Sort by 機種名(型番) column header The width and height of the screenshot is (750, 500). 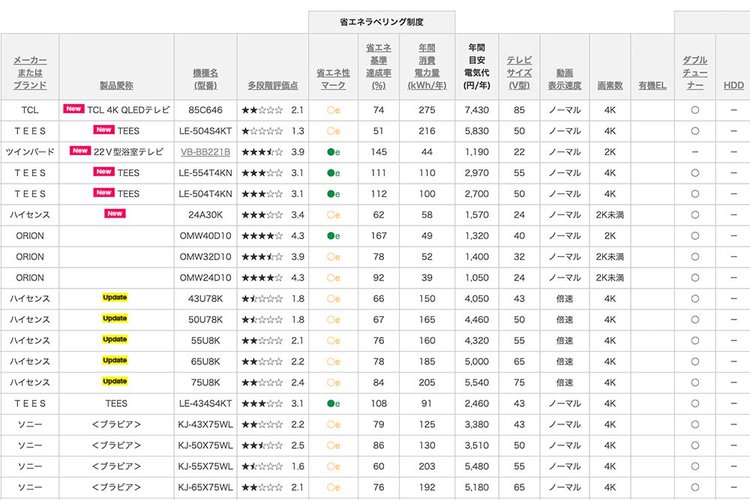(x=205, y=79)
